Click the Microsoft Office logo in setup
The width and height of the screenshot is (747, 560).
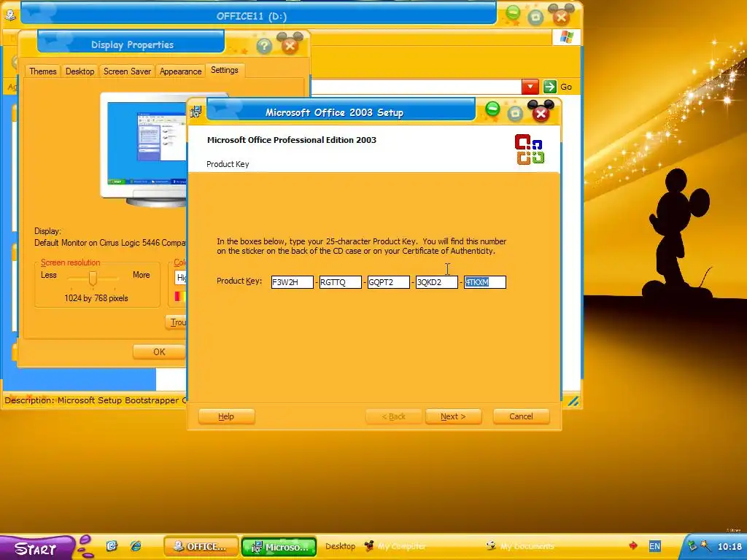click(530, 149)
